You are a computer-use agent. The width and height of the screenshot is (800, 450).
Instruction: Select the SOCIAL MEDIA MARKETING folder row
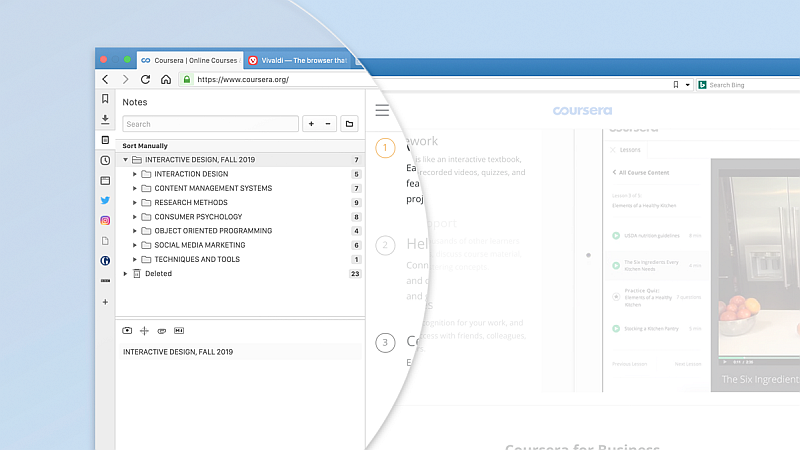(240, 245)
